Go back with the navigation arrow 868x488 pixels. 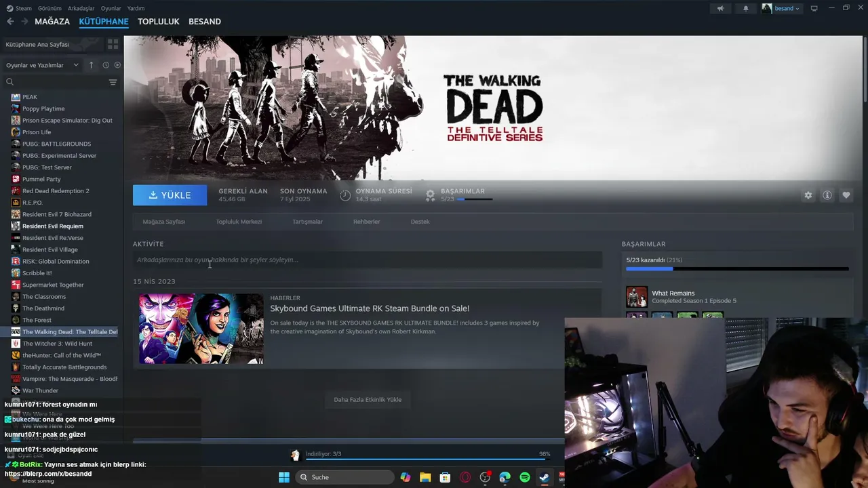click(10, 22)
